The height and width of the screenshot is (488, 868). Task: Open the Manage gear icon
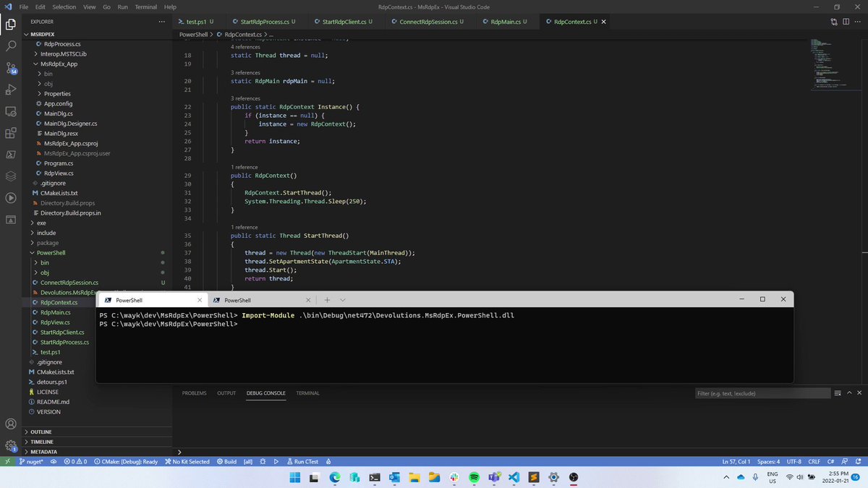click(11, 446)
